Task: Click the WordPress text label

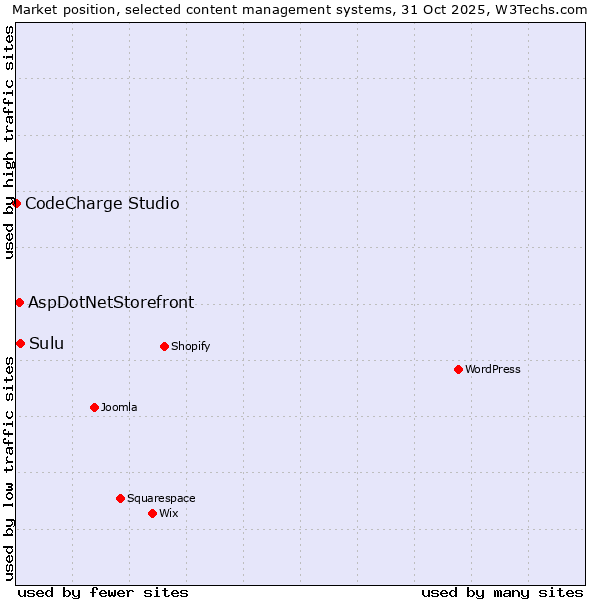Action: click(493, 369)
